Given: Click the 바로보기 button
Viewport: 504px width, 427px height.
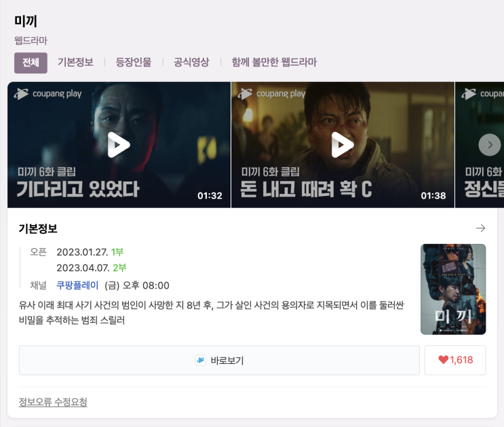Looking at the screenshot, I should tap(219, 360).
